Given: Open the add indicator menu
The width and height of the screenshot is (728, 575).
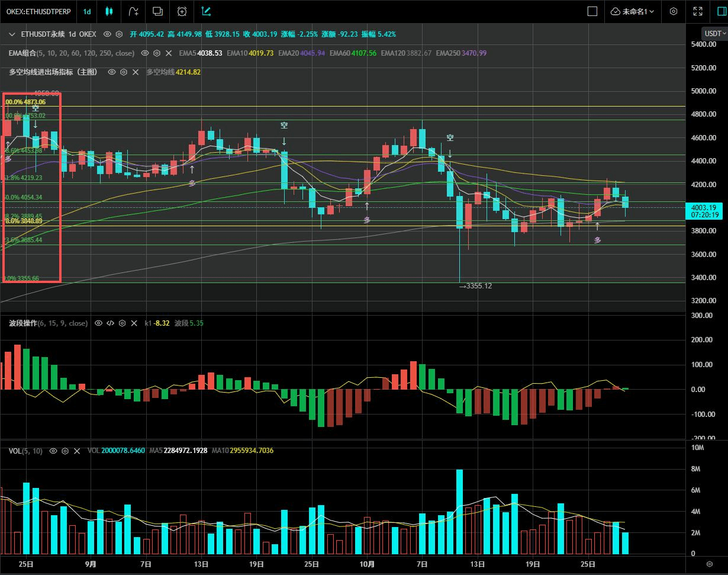Looking at the screenshot, I should coord(134,11).
